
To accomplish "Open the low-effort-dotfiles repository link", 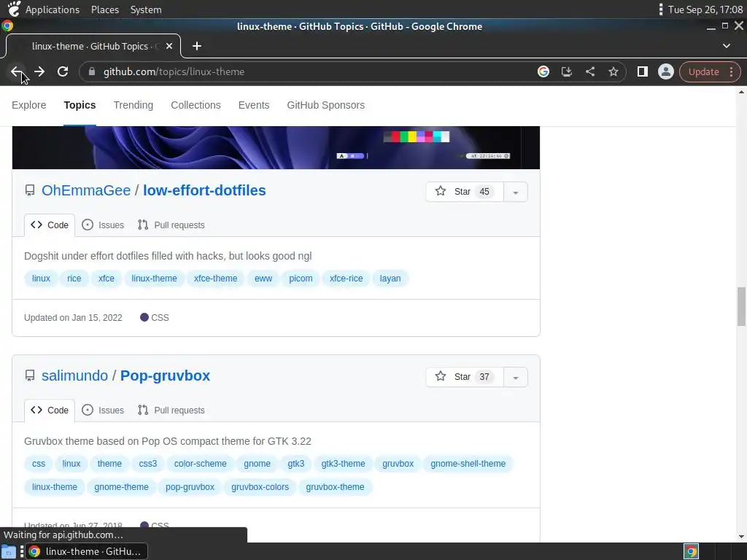I will pos(204,190).
